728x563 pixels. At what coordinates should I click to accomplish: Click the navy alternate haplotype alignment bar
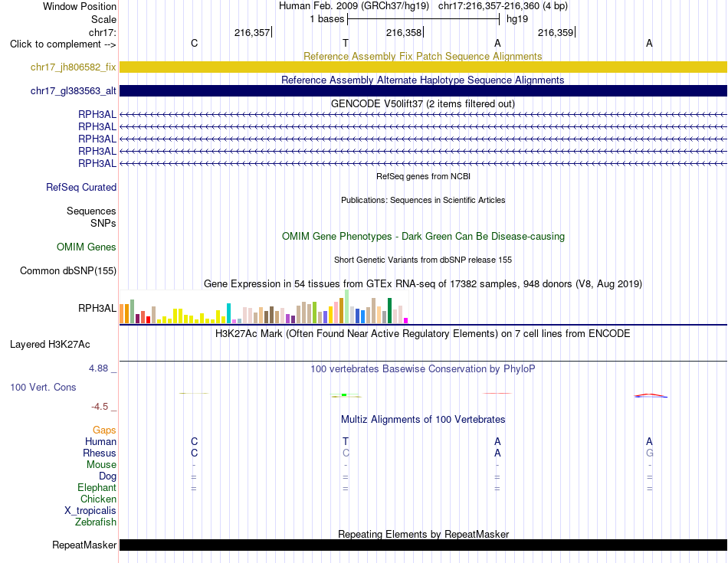tap(423, 90)
